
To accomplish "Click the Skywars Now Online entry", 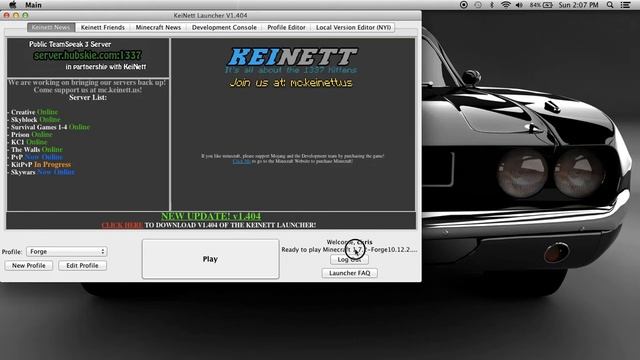I will [x=43, y=172].
